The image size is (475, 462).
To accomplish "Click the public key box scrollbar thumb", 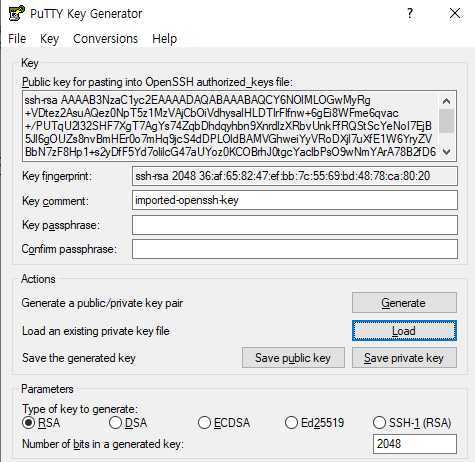I will [x=446, y=121].
